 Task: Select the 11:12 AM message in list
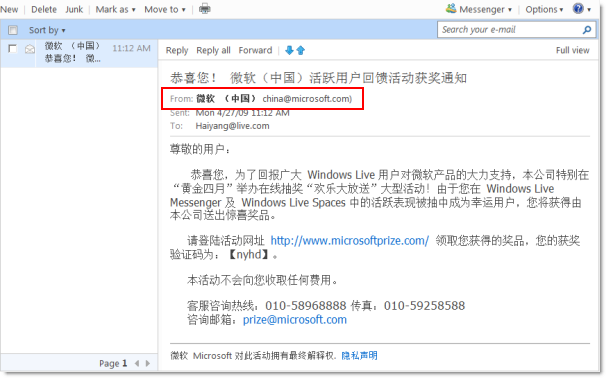(79, 53)
